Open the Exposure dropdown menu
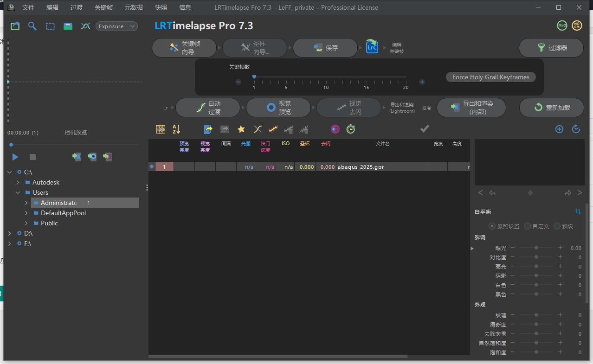 click(x=116, y=26)
